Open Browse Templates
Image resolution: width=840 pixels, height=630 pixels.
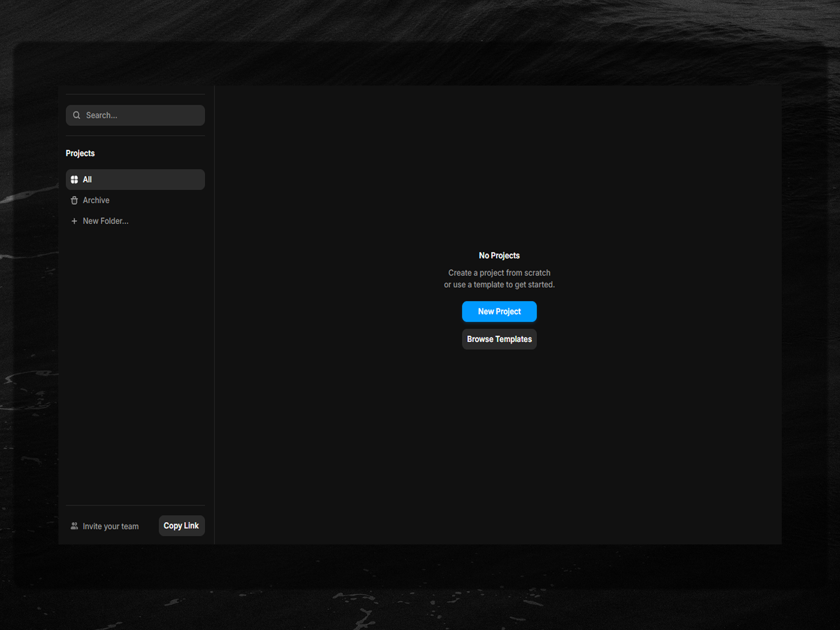[x=499, y=339]
